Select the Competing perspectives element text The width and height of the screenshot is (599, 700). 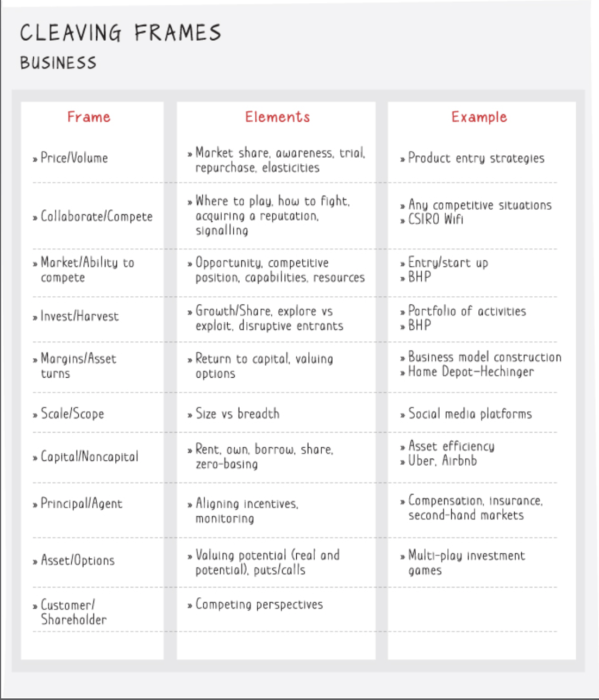259,604
